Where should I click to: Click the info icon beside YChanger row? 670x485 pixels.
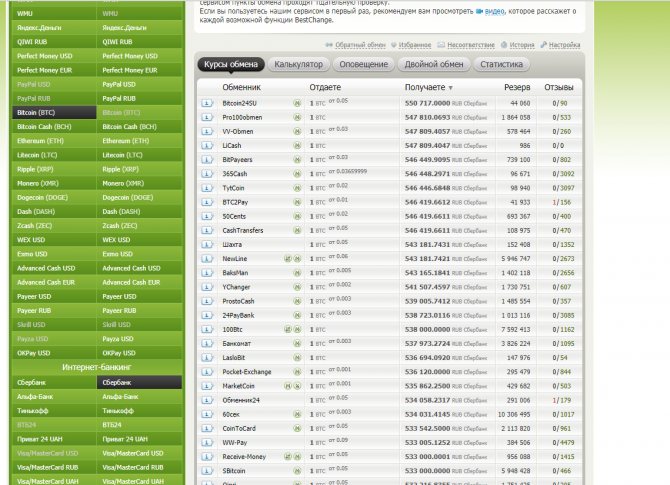tap(207, 286)
